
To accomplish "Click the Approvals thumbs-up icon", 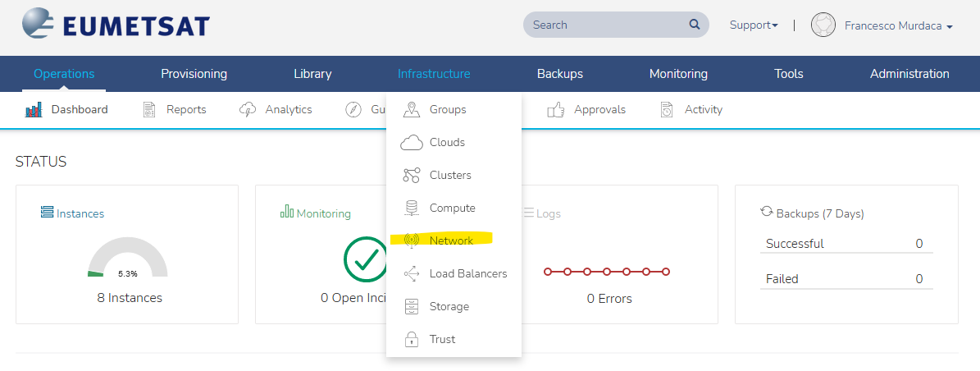I will pos(556,110).
